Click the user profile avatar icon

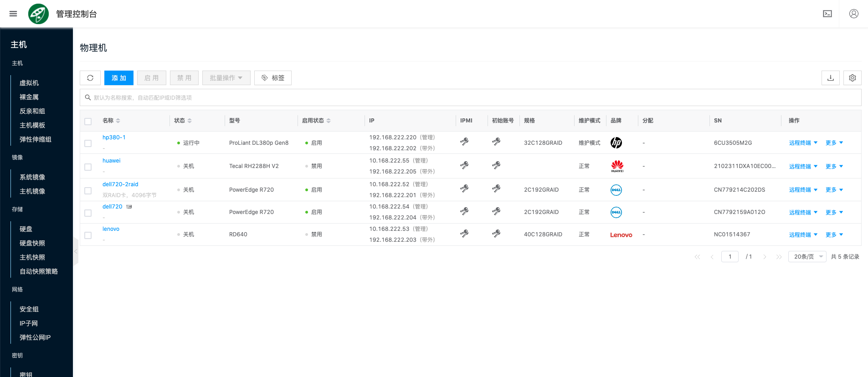point(853,14)
